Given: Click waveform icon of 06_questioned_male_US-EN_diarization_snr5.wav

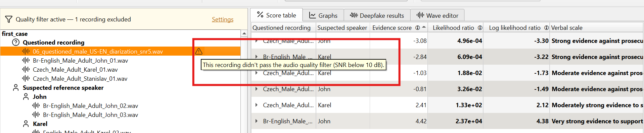Looking at the screenshot, I should [26, 51].
